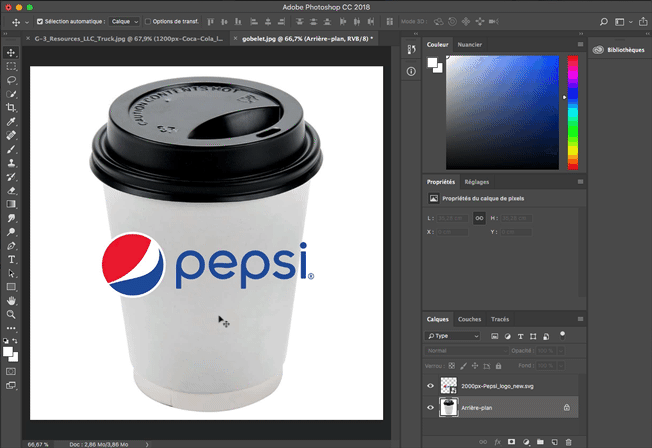Select the Hand tool
Viewport: 652px width, 448px height.
coord(11,301)
